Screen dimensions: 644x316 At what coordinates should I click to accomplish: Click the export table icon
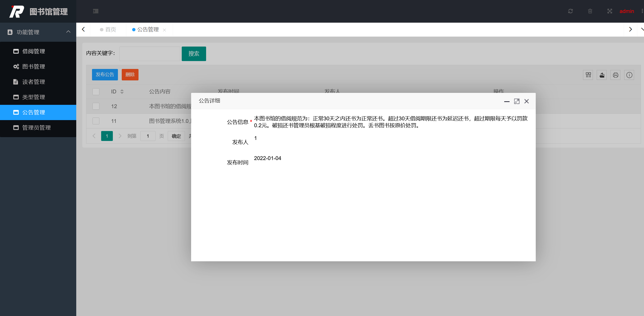point(602,75)
